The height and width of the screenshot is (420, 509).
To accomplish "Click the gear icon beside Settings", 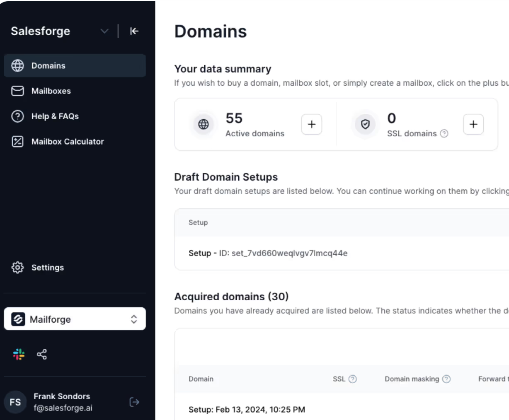I will click(x=17, y=268).
